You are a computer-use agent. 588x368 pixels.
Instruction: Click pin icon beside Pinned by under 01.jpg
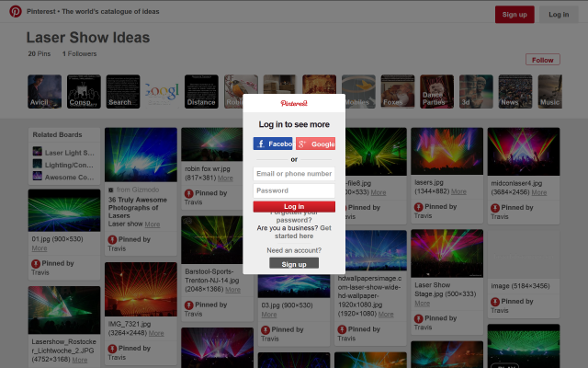36,264
